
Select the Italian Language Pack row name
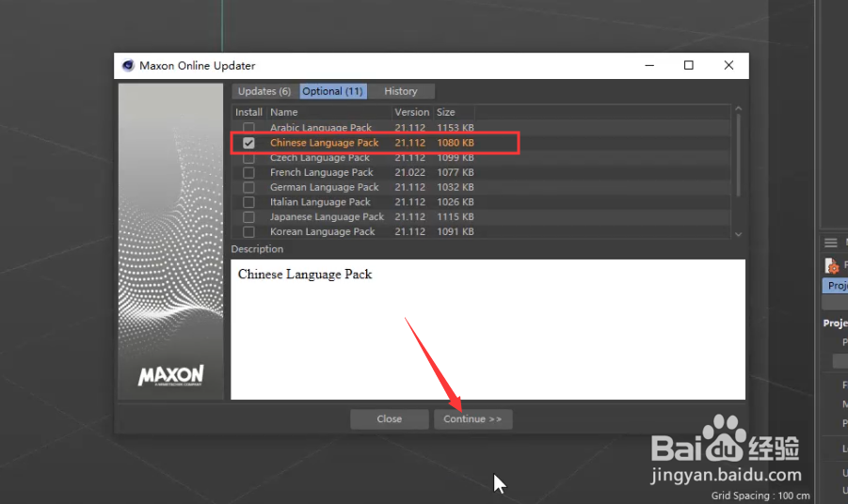click(x=320, y=202)
